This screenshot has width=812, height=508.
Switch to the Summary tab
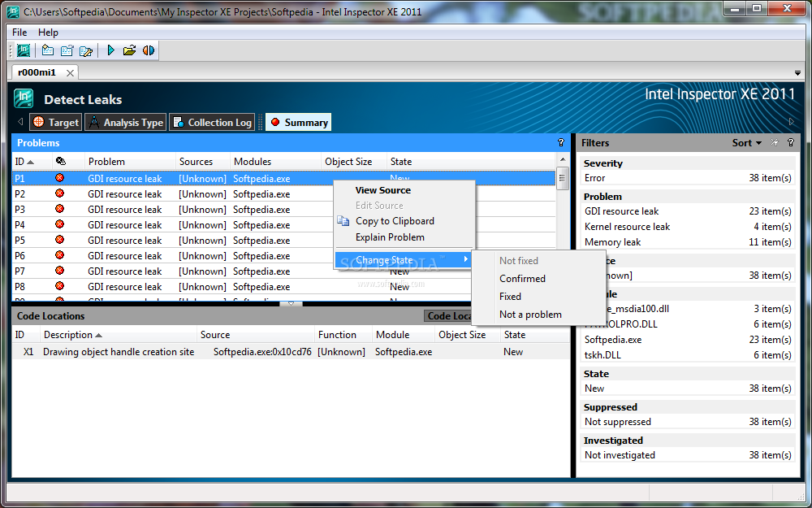(x=298, y=123)
